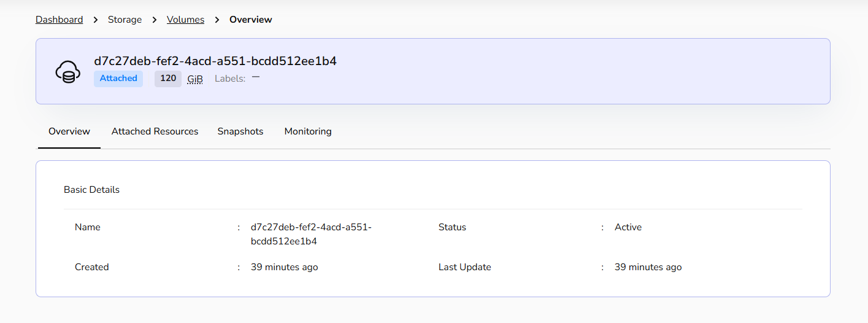Click the cloud storage volume icon

pyautogui.click(x=67, y=71)
